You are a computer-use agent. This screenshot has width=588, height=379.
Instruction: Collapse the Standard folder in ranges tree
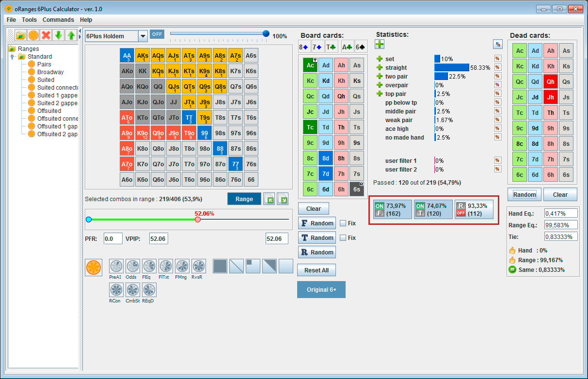[13, 57]
